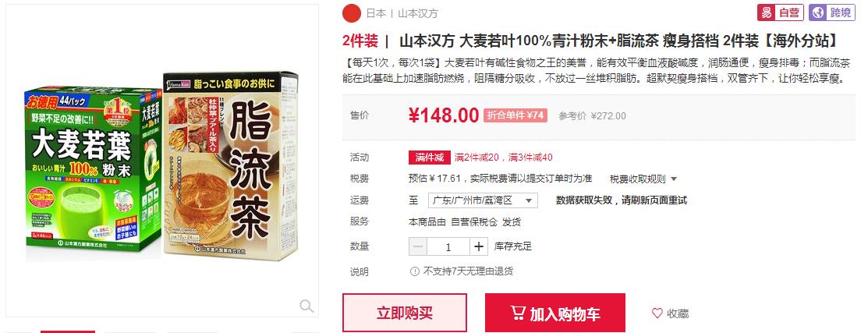Open the 广东/广州市/荔湾区 shipping region dropdown
The height and width of the screenshot is (333, 868).
click(483, 200)
